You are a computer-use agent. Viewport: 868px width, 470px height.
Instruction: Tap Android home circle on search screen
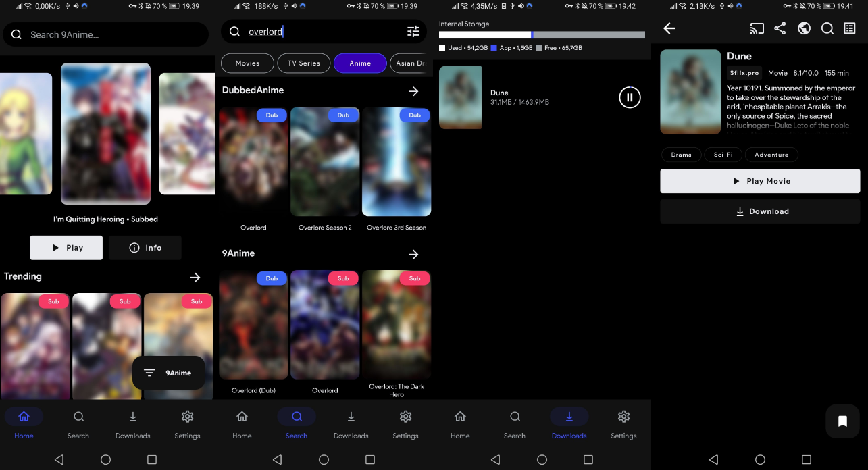324,459
